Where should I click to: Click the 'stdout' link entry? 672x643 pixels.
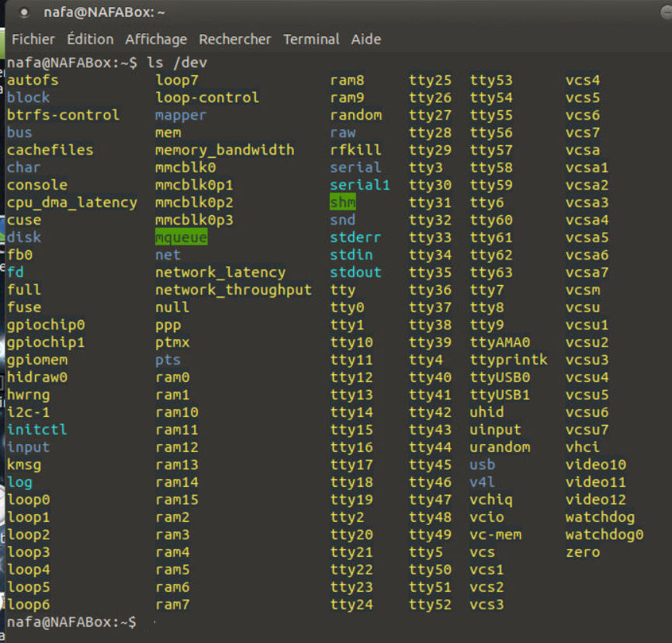click(x=355, y=273)
